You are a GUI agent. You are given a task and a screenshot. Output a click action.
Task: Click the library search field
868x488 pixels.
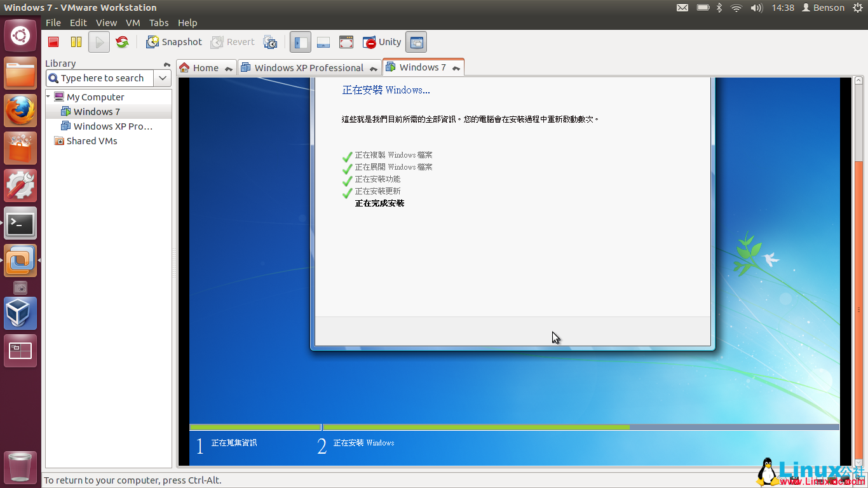pyautogui.click(x=100, y=78)
